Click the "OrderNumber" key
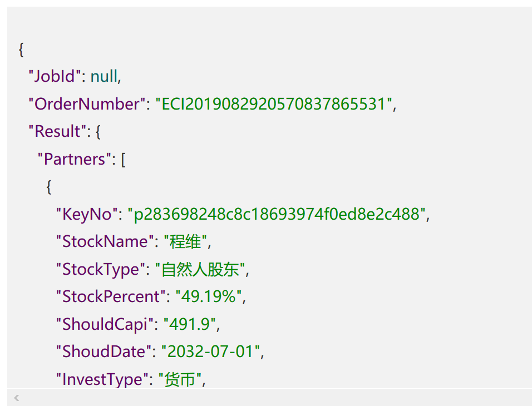The image size is (532, 406). pyautogui.click(x=87, y=104)
